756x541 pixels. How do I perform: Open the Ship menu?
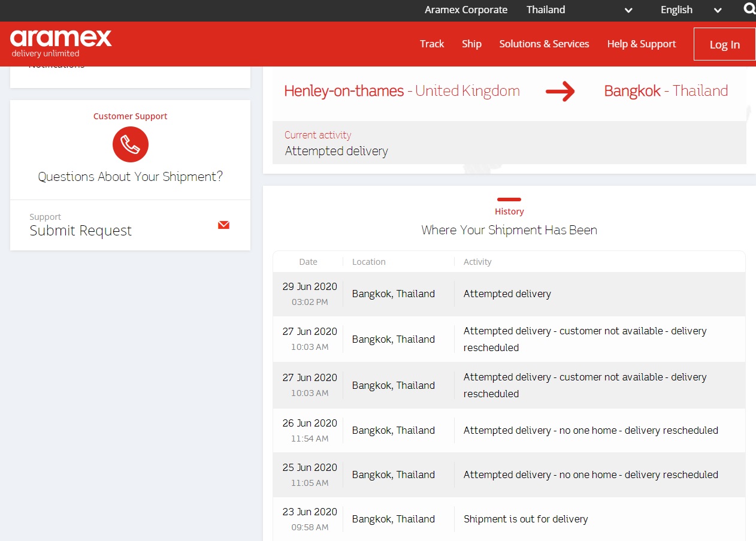(471, 44)
